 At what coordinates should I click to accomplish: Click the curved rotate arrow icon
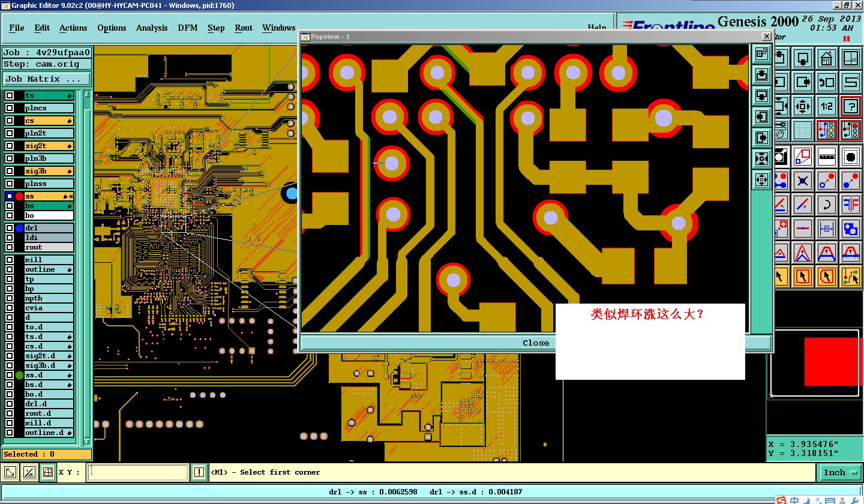tap(827, 204)
